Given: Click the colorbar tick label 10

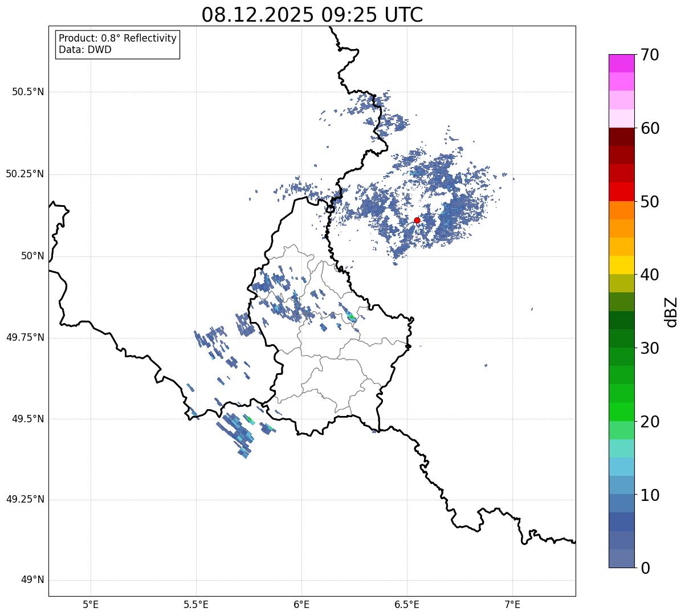Looking at the screenshot, I should tap(650, 495).
